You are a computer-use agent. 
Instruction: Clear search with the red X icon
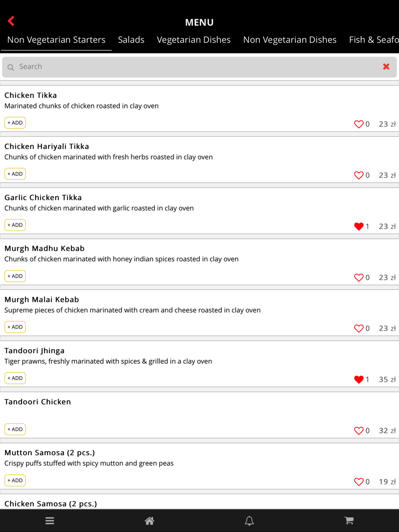[x=386, y=67]
